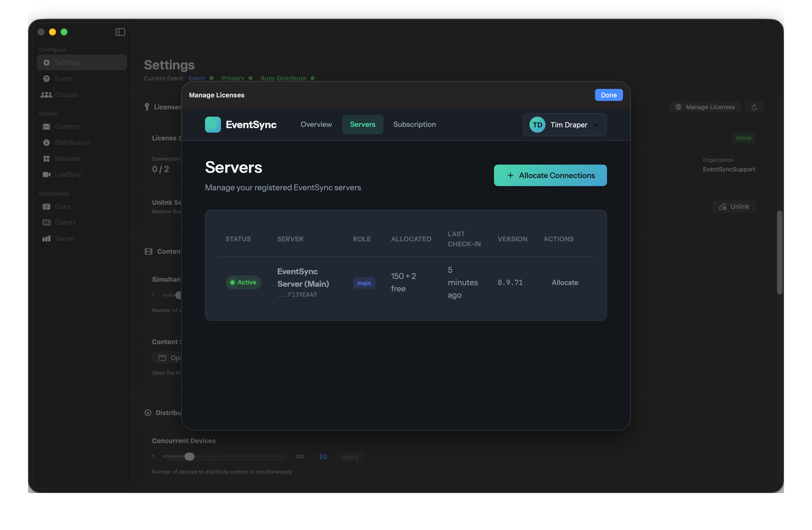Switch to the Subscription tab
The image size is (812, 530).
[414, 124]
